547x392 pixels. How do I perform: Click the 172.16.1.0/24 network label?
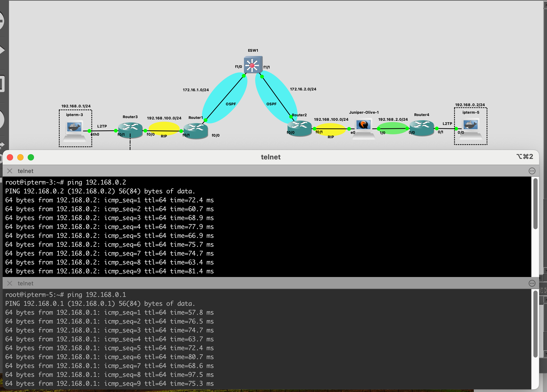196,90
